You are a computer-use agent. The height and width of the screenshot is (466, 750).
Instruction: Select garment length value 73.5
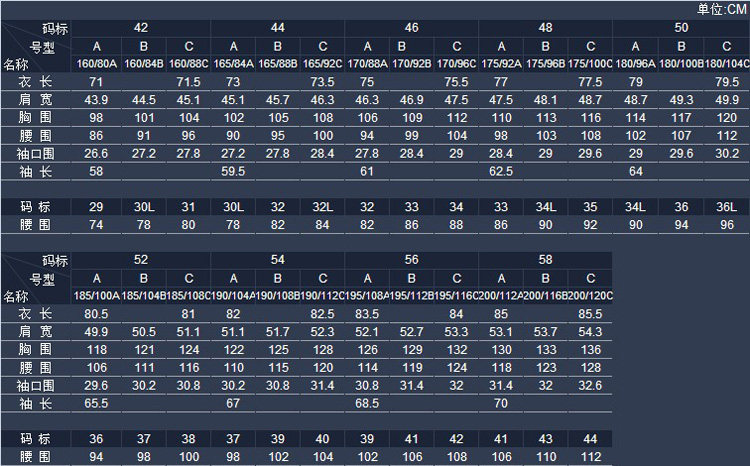coord(322,82)
